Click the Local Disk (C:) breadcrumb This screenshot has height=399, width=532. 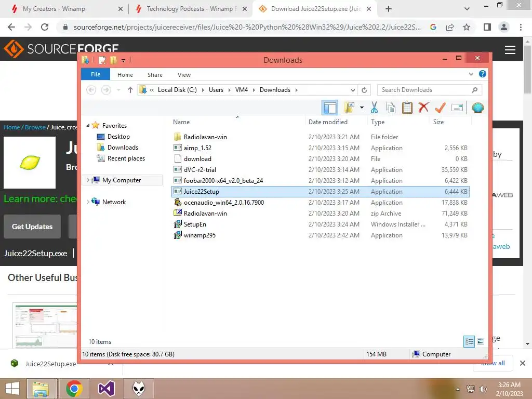[177, 90]
